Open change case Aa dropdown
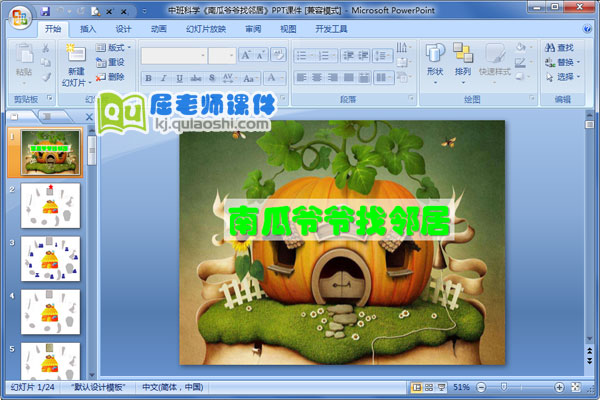 (250, 78)
